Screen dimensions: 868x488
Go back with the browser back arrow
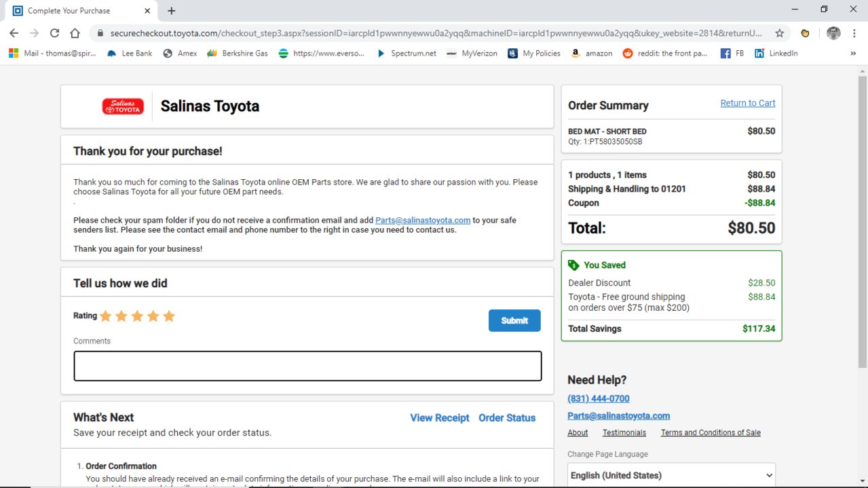point(14,33)
